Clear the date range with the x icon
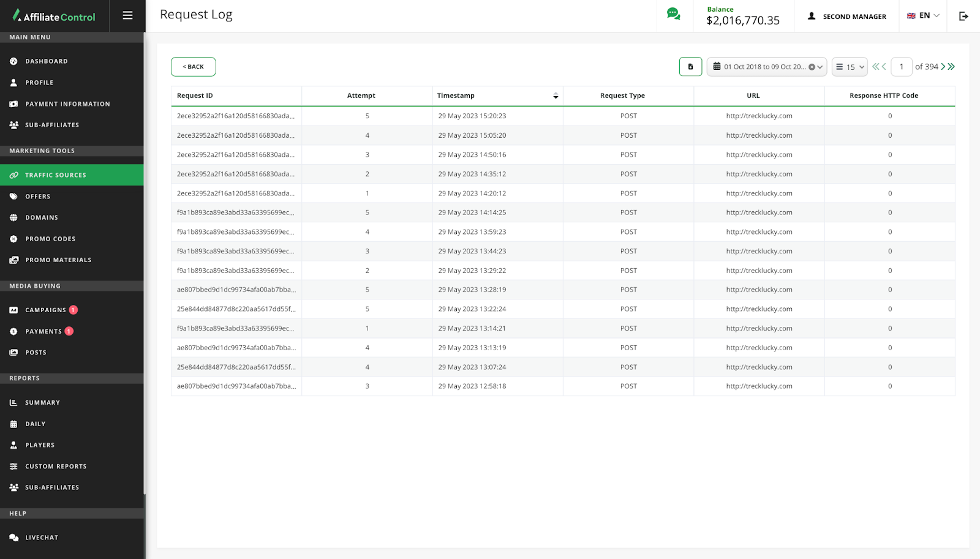This screenshot has width=980, height=559. [812, 67]
